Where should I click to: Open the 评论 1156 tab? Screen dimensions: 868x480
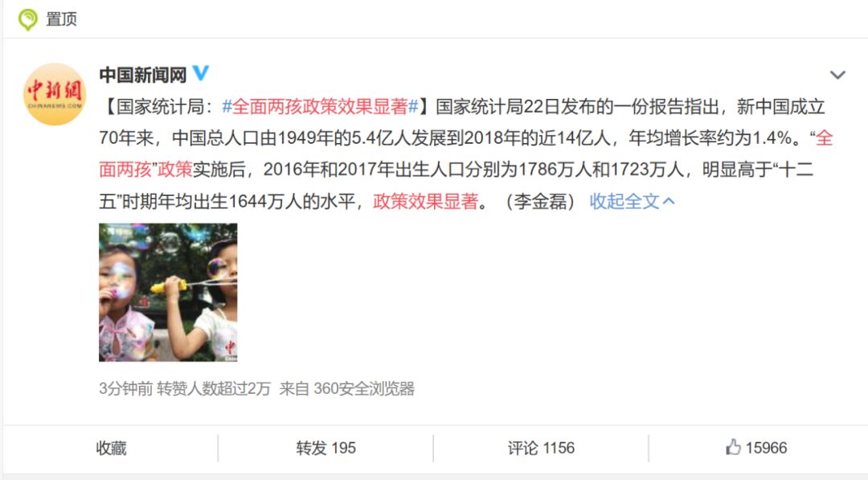541,448
